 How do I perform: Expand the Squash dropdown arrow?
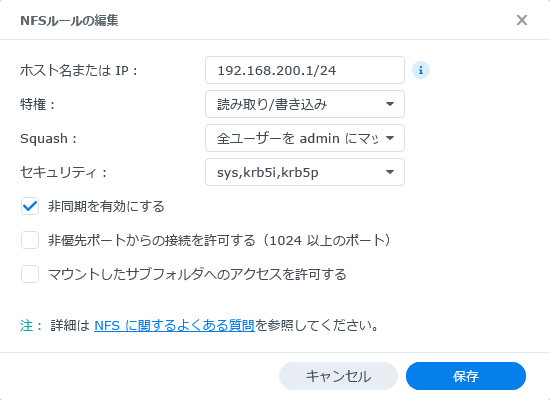(x=390, y=138)
